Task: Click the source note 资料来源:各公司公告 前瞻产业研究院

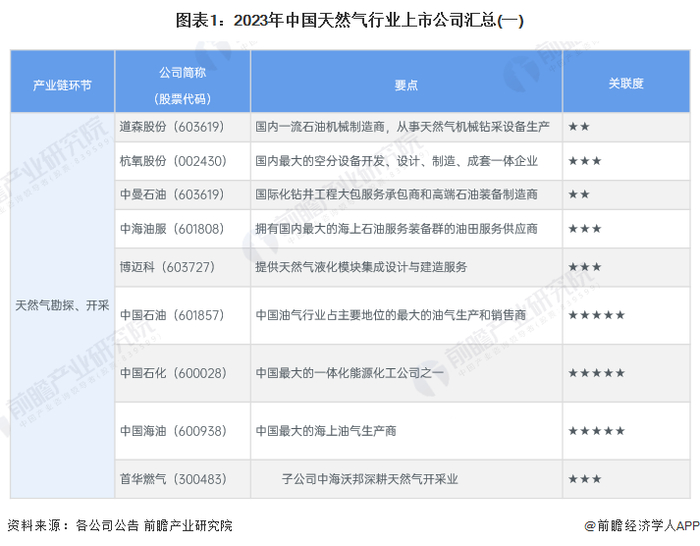Action: point(120,525)
